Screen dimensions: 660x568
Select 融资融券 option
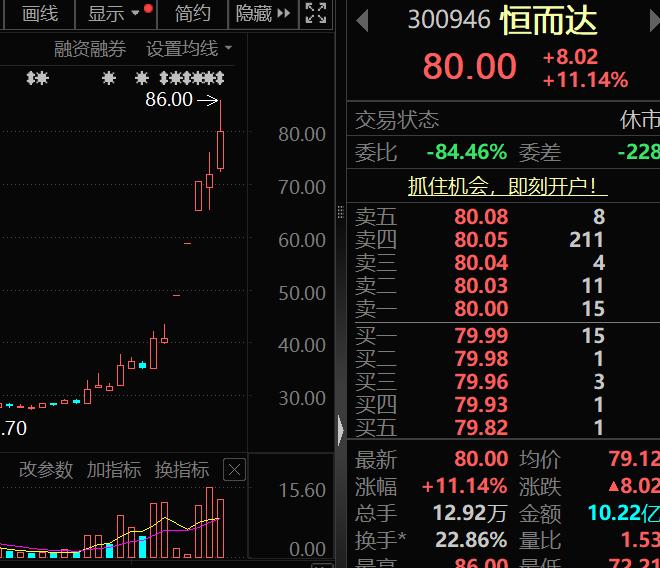90,49
